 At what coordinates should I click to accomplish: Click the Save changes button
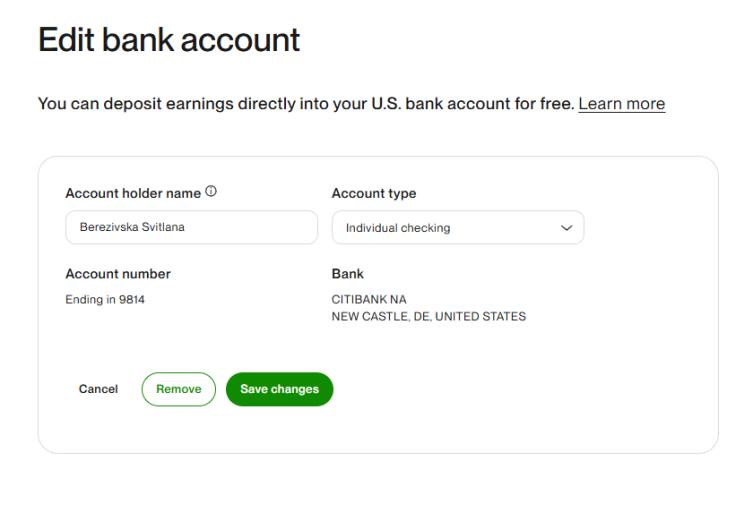(279, 389)
